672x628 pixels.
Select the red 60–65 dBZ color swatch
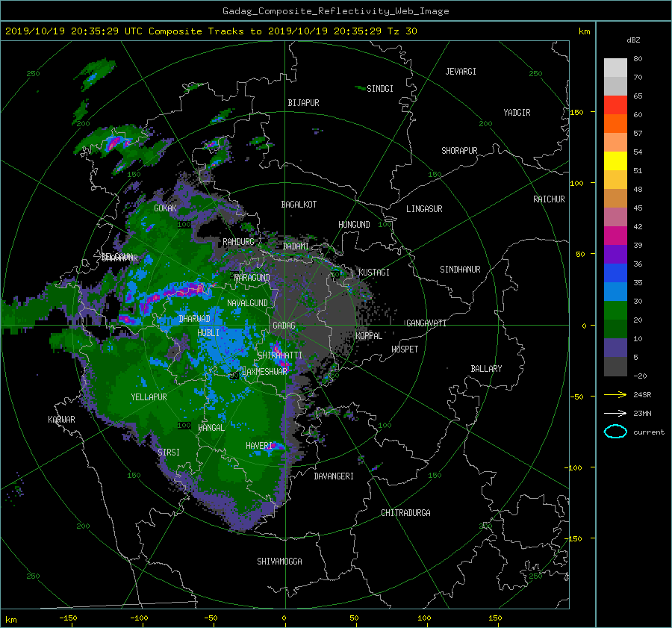tap(615, 105)
